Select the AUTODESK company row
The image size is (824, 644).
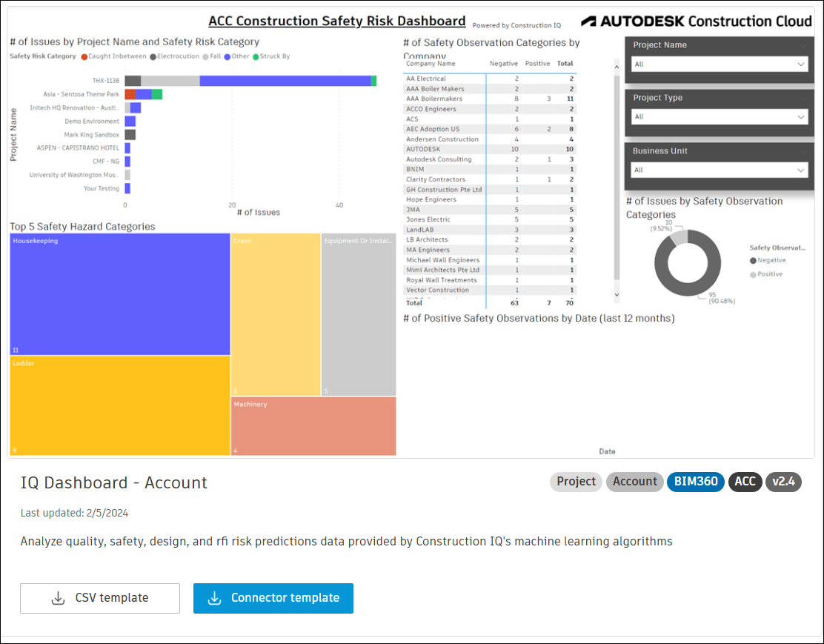[x=491, y=149]
